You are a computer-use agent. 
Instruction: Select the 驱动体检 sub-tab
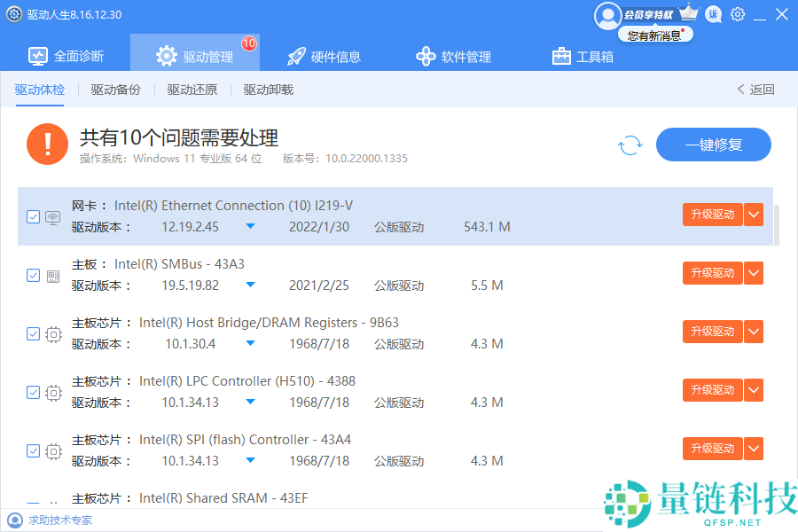[x=40, y=90]
